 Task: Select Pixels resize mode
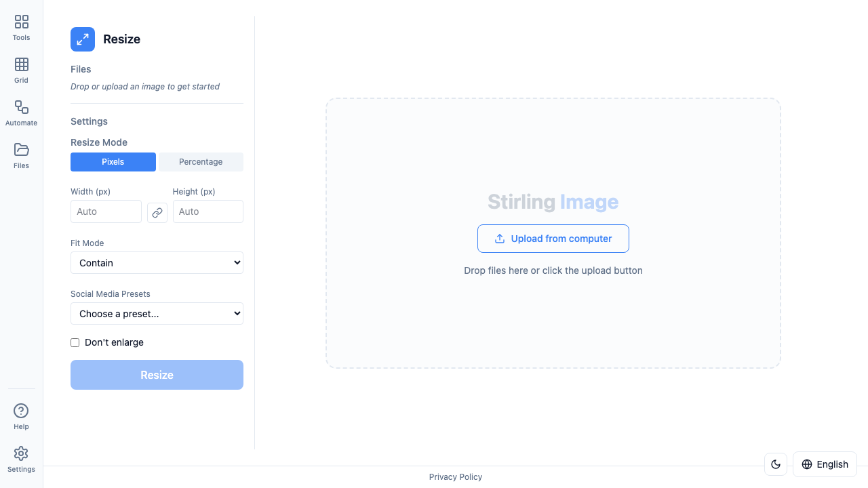click(113, 162)
